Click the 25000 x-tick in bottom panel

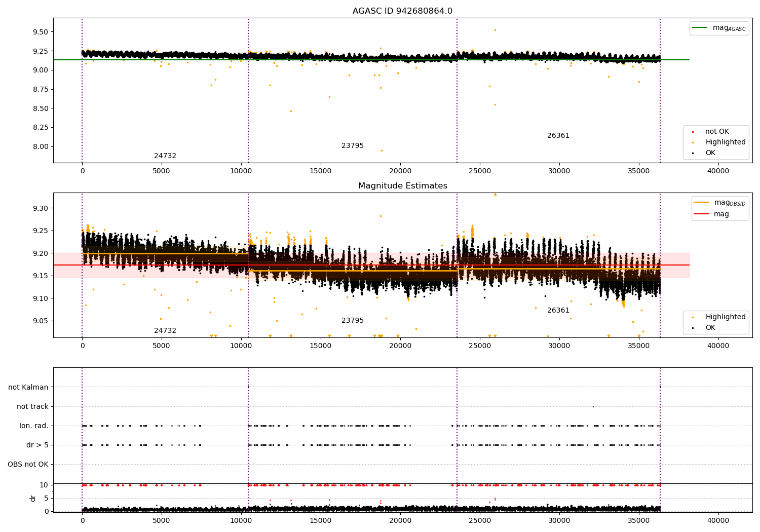click(x=479, y=521)
